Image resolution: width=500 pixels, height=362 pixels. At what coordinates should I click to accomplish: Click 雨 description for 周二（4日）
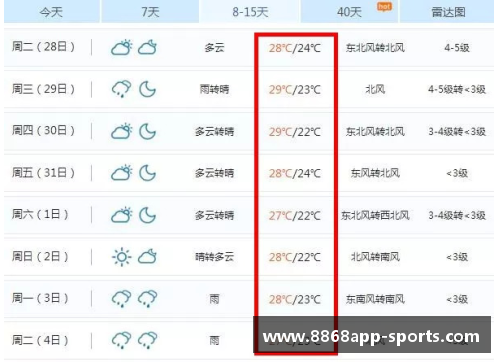coord(214,340)
